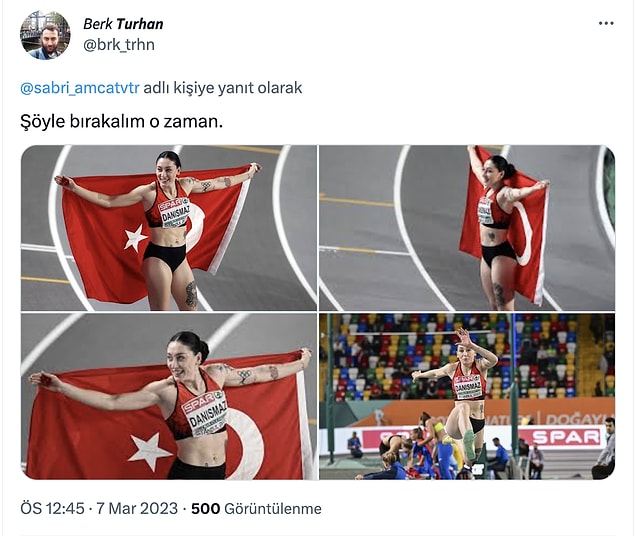
Task: Open top-right photo of athlete holding flag
Action: 467,228
